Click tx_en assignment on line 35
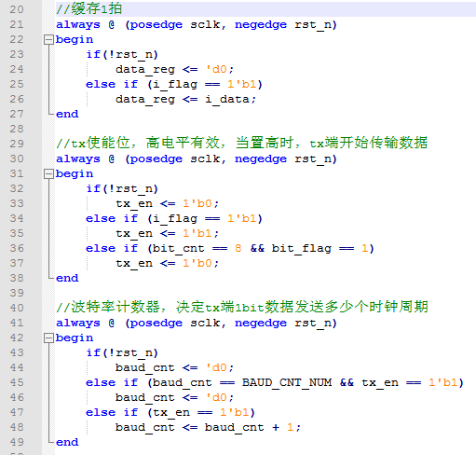The height and width of the screenshot is (455, 476). [168, 233]
